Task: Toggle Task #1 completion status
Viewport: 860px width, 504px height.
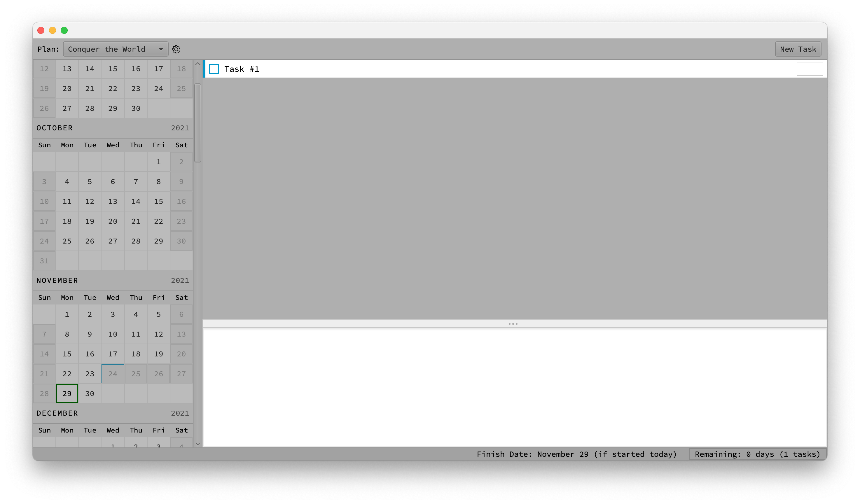Action: coord(214,69)
